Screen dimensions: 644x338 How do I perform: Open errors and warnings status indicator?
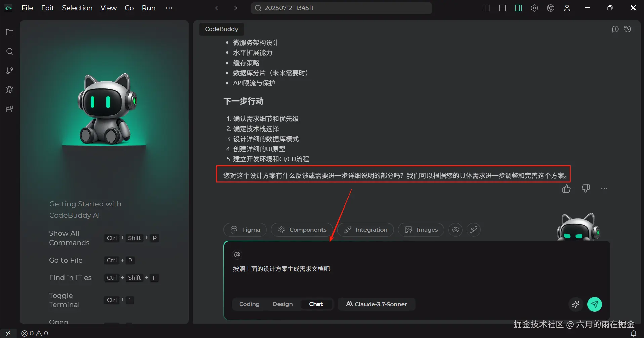coord(35,333)
